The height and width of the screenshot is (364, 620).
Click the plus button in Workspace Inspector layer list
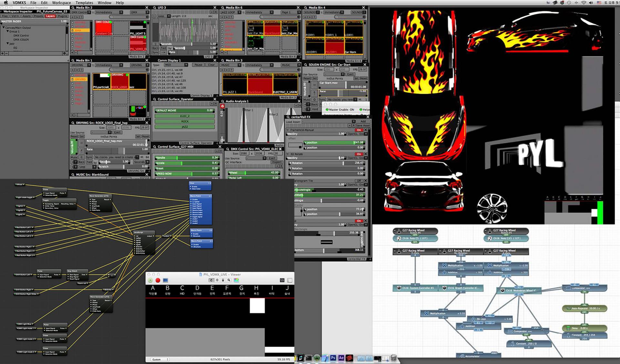(3, 53)
